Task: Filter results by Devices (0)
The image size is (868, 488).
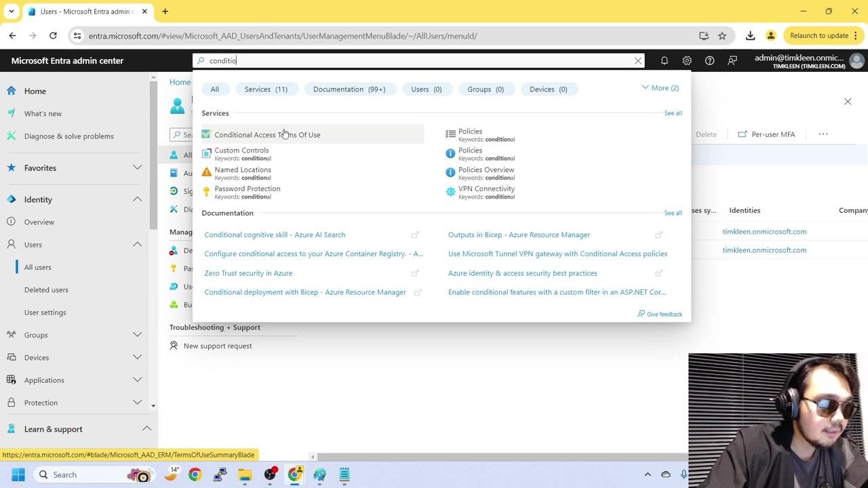Action: (548, 89)
